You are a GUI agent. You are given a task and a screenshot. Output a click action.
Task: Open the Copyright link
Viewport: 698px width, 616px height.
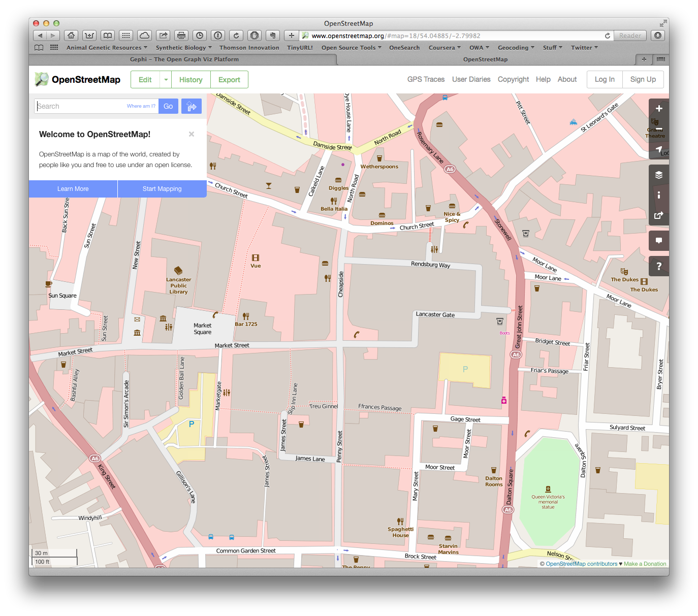click(513, 79)
